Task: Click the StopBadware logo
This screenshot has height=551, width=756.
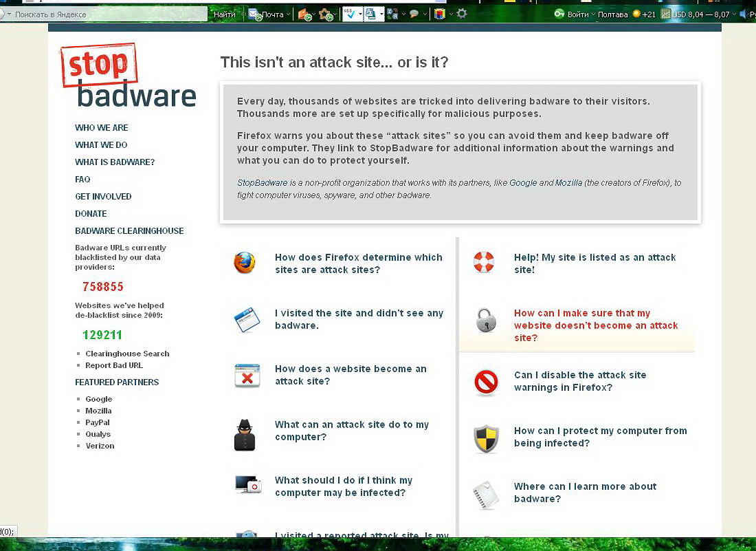Action: click(129, 76)
